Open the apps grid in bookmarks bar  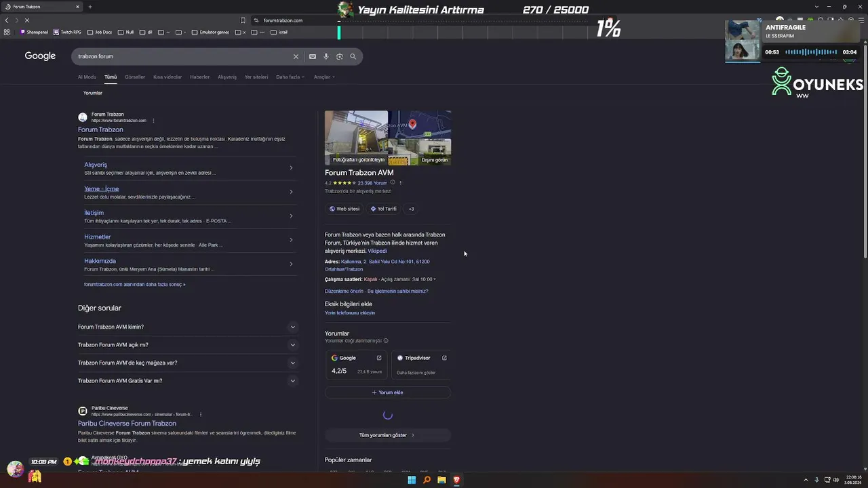point(7,32)
